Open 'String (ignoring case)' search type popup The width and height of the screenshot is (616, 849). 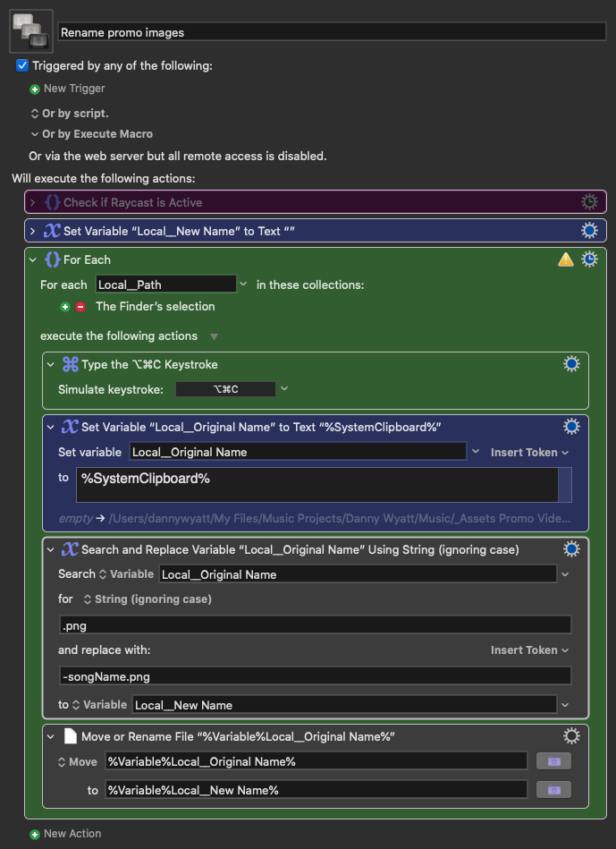click(148, 599)
